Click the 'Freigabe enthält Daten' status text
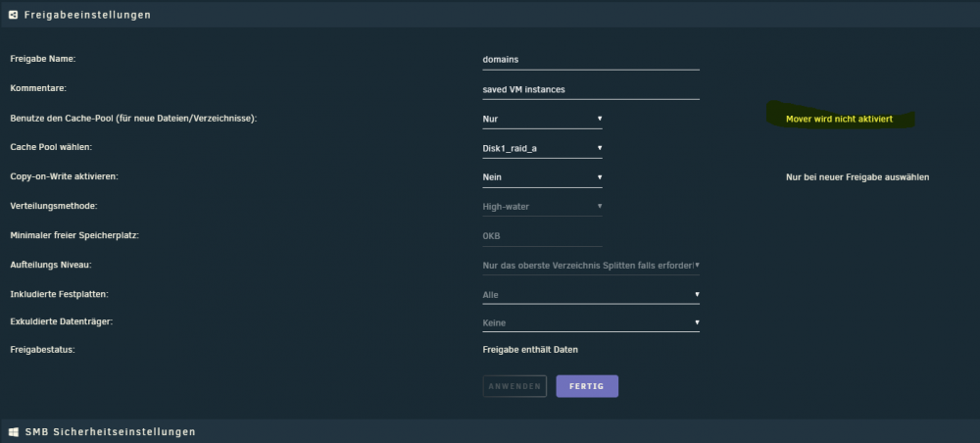 (x=530, y=350)
